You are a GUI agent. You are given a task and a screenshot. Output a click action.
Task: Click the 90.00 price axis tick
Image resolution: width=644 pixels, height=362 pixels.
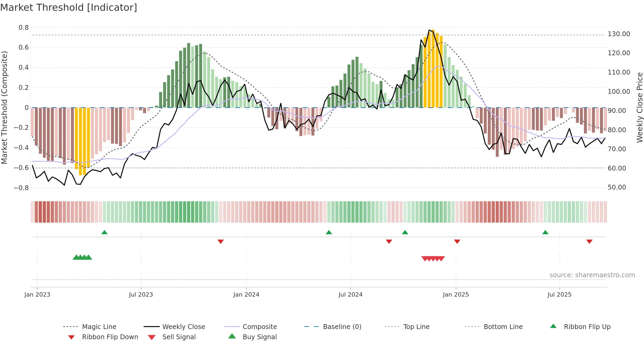pyautogui.click(x=617, y=111)
